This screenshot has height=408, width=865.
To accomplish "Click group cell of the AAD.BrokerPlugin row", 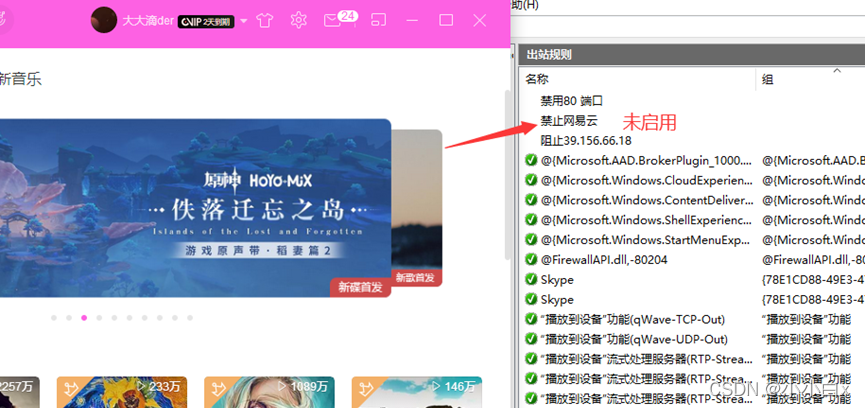I will (813, 160).
